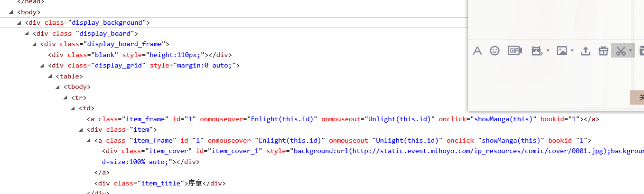Click the scissors screenshot tool icon

[620, 51]
